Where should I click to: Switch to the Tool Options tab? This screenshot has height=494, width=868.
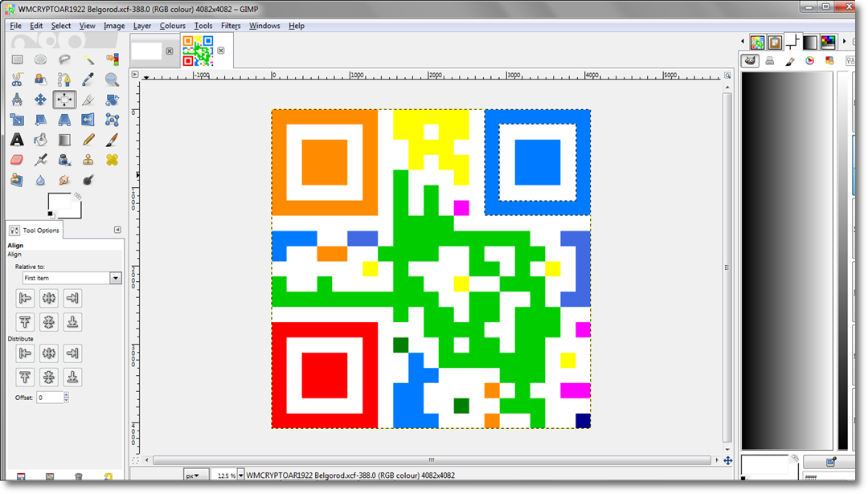coord(35,230)
